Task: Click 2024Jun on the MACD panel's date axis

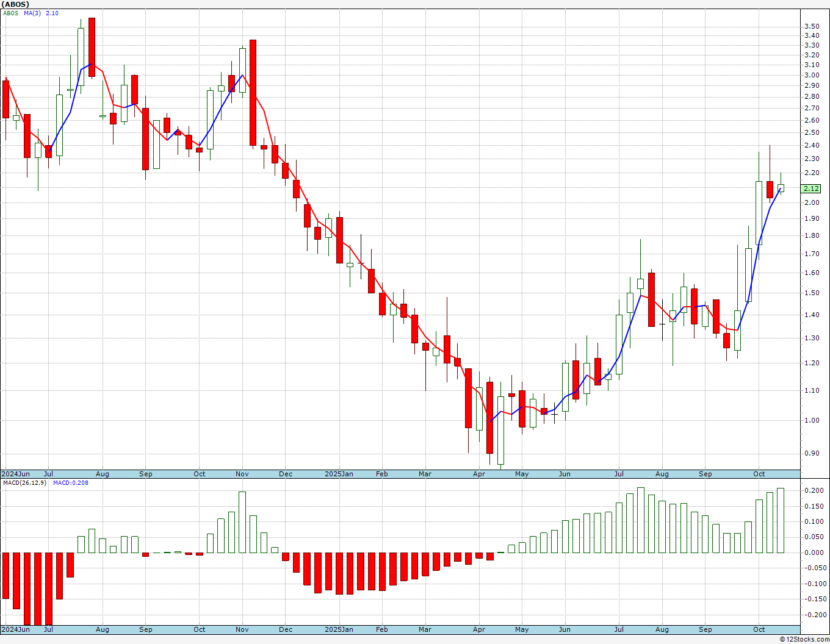Action: [15, 629]
